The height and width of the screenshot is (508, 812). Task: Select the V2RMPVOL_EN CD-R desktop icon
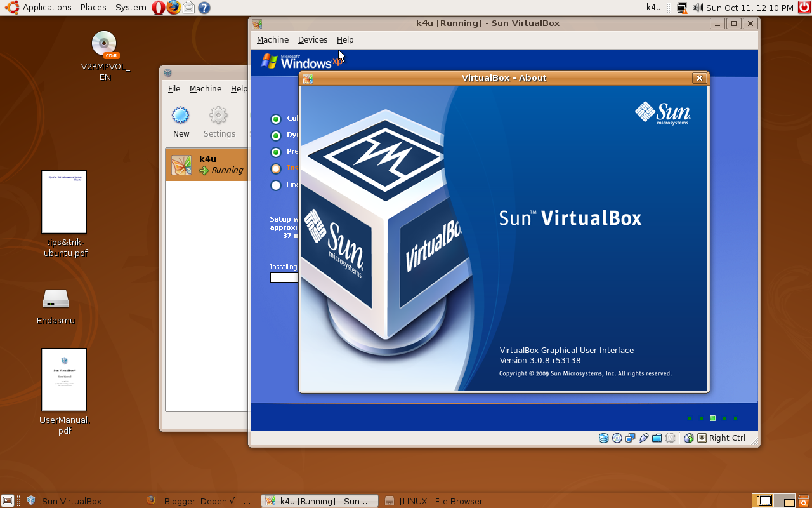pyautogui.click(x=105, y=57)
